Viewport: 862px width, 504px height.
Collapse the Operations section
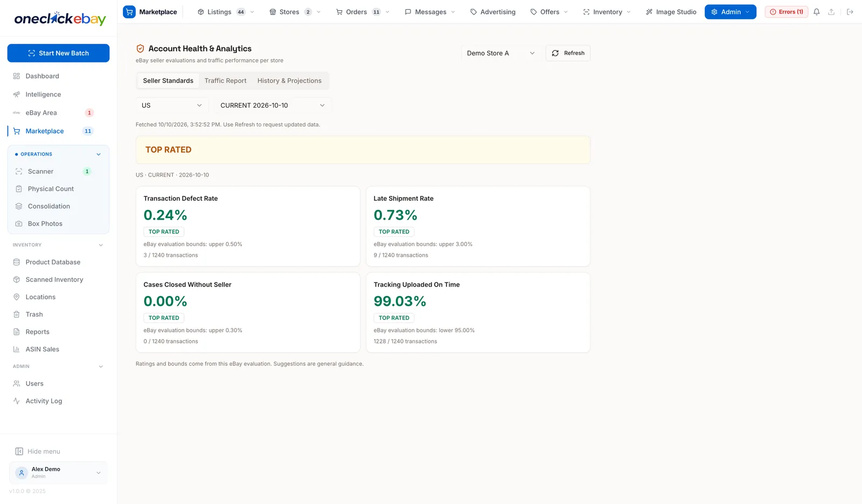point(58,154)
